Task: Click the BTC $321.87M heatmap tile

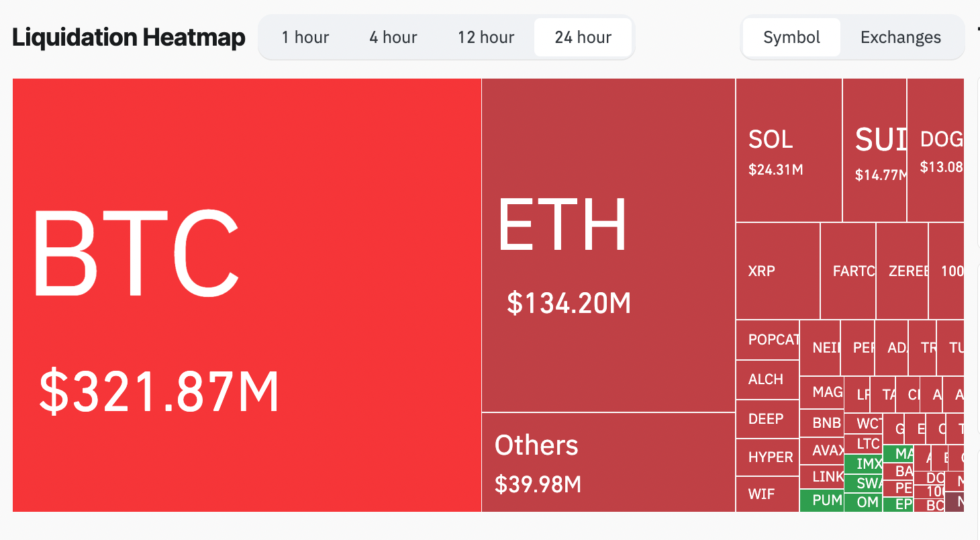Action: (247, 295)
